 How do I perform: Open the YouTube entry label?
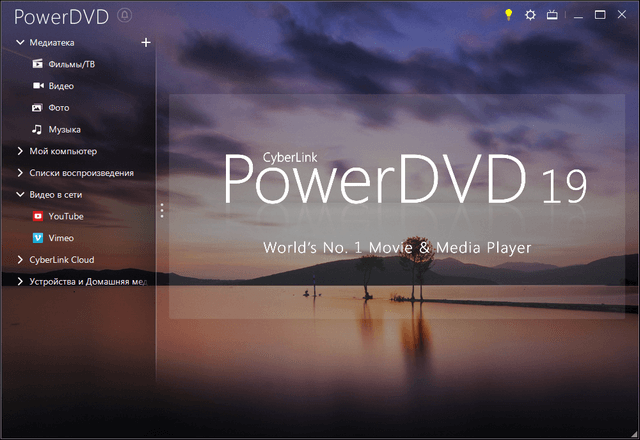[66, 216]
